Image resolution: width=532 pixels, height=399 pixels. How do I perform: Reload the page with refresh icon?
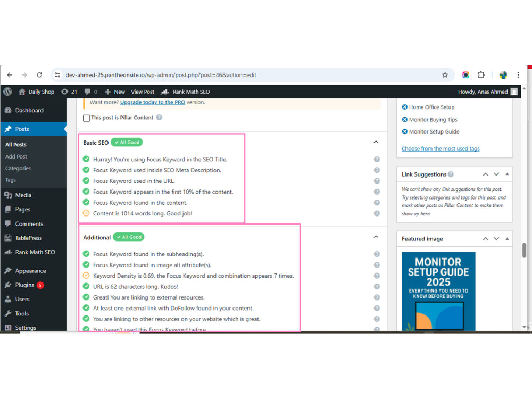point(39,75)
